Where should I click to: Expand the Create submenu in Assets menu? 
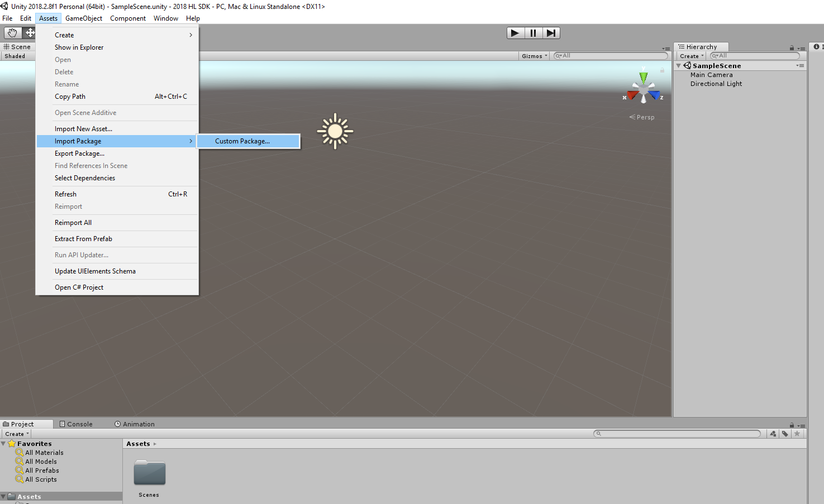117,35
